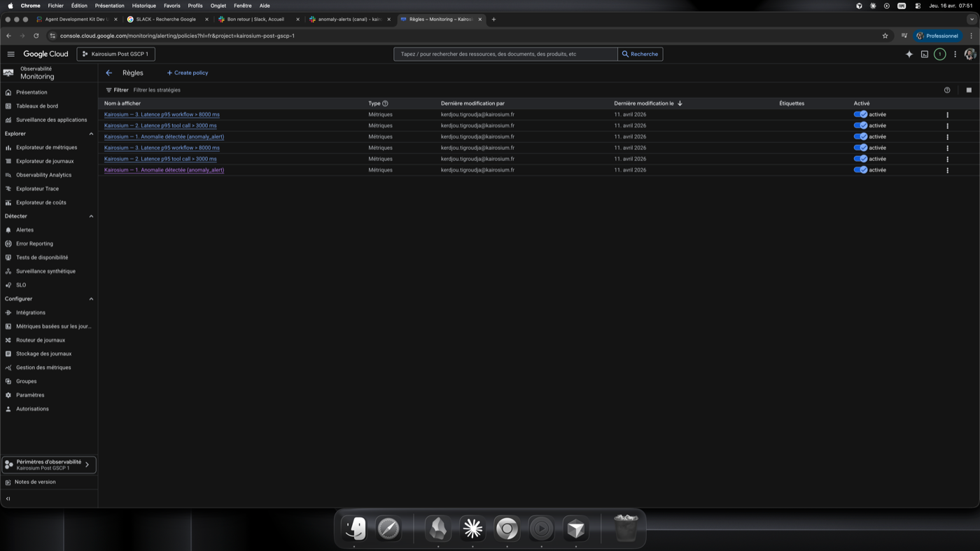Open the topmost Latence p95 workflow policy link

click(x=162, y=114)
